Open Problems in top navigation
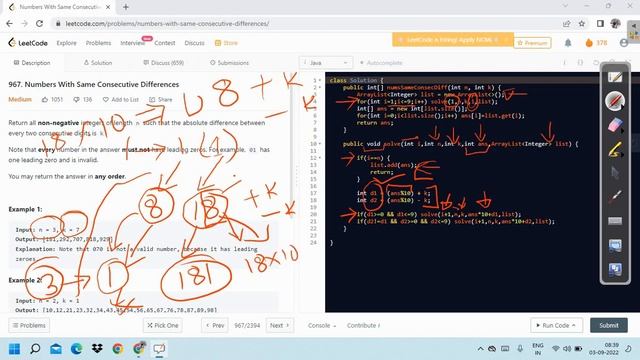 pos(98,43)
